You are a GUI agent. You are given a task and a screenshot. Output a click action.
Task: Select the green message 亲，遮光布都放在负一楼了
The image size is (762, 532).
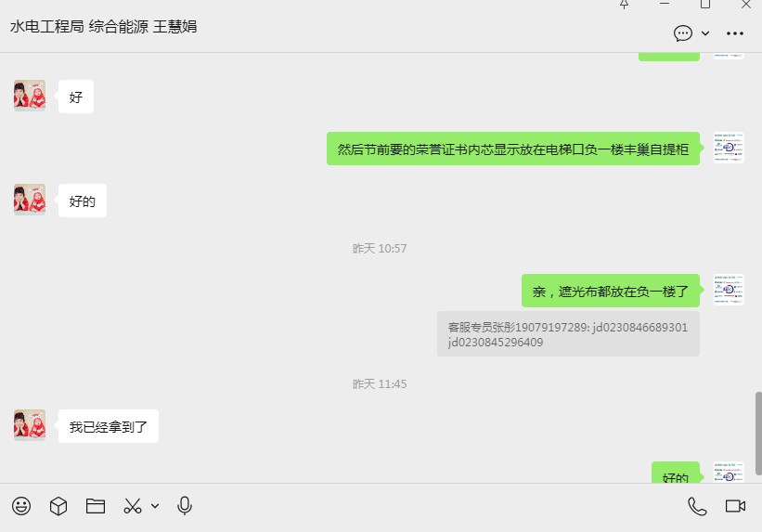611,291
